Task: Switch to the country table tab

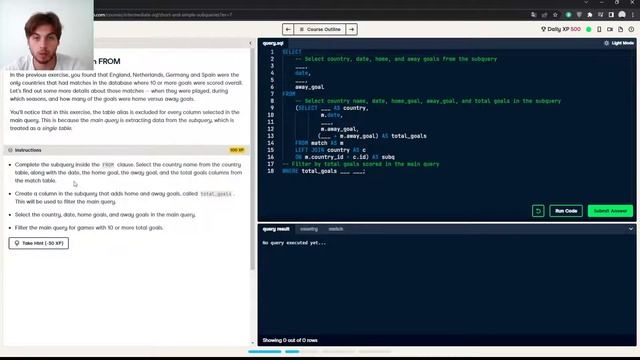Action: click(x=309, y=229)
